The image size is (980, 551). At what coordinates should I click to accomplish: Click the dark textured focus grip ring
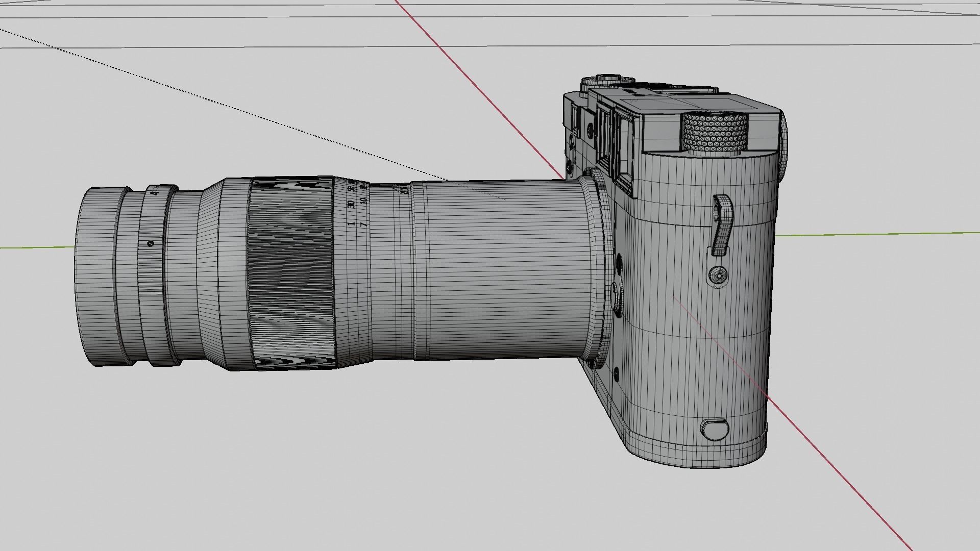pyautogui.click(x=291, y=273)
